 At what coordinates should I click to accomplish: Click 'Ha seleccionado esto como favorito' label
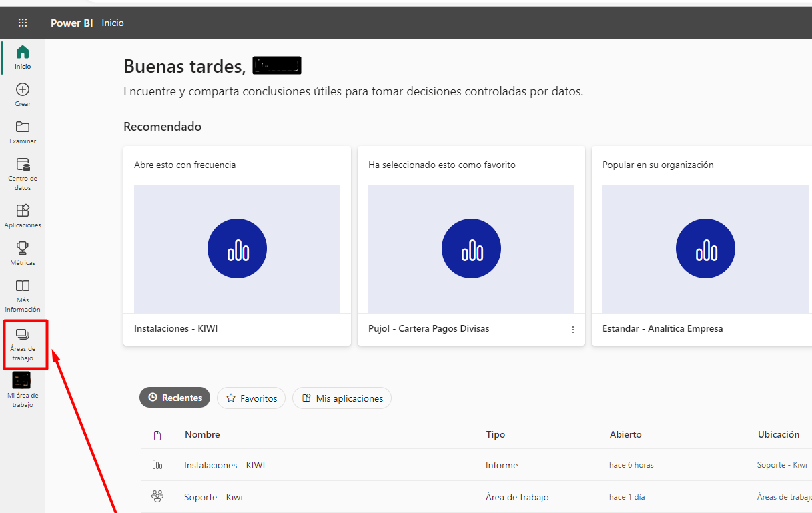(442, 165)
